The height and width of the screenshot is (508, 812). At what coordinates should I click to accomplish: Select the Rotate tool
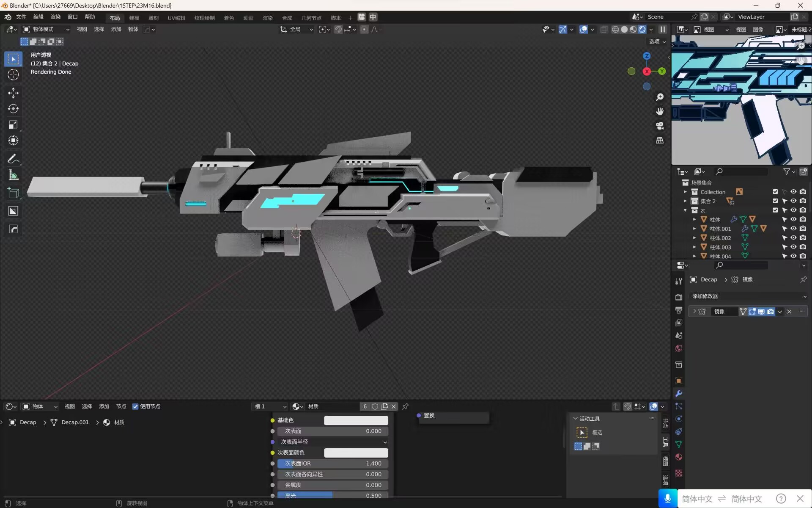point(13,109)
